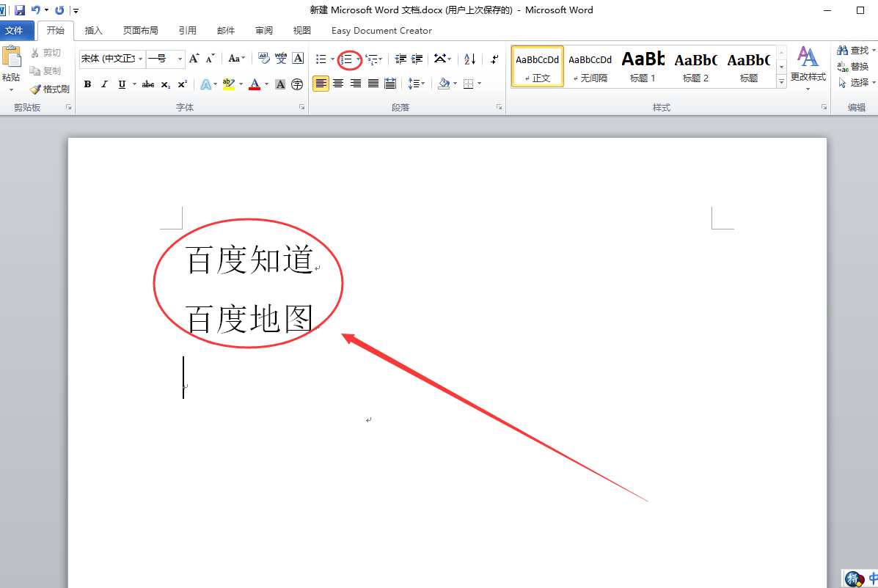The width and height of the screenshot is (878, 588).
Task: Toggle Strikethrough formatting
Action: point(148,84)
